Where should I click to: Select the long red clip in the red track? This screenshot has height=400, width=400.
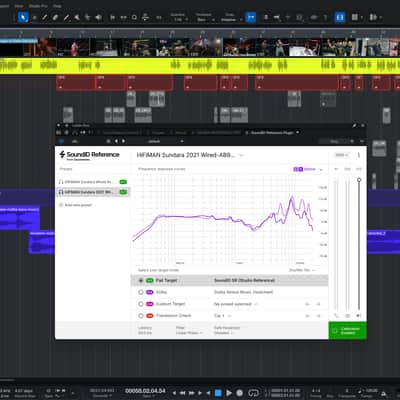(297, 83)
